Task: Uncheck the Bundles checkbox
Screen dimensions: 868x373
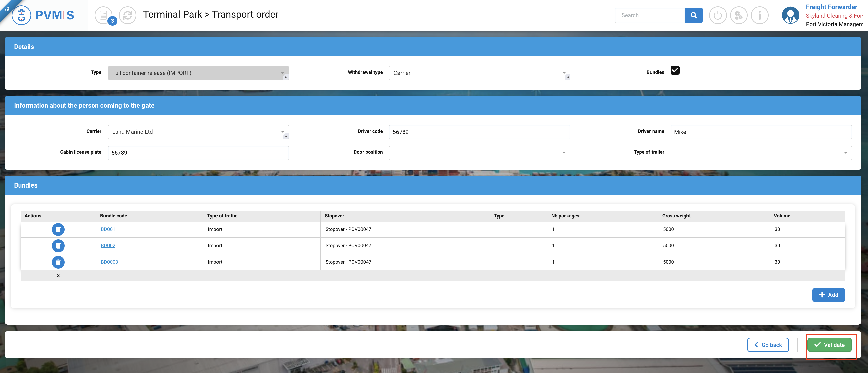Action: coord(675,70)
